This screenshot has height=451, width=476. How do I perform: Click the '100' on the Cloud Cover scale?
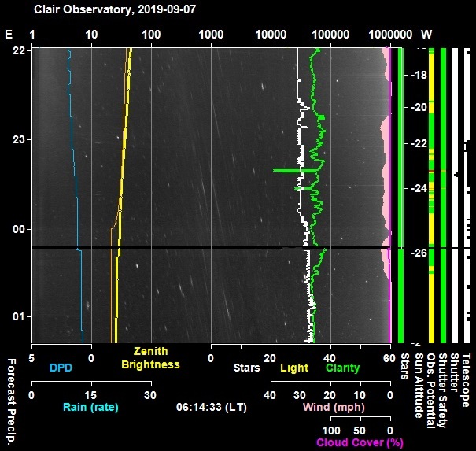(331, 431)
